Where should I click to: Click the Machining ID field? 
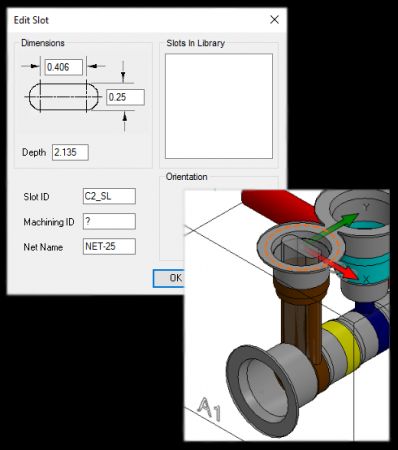click(x=109, y=221)
